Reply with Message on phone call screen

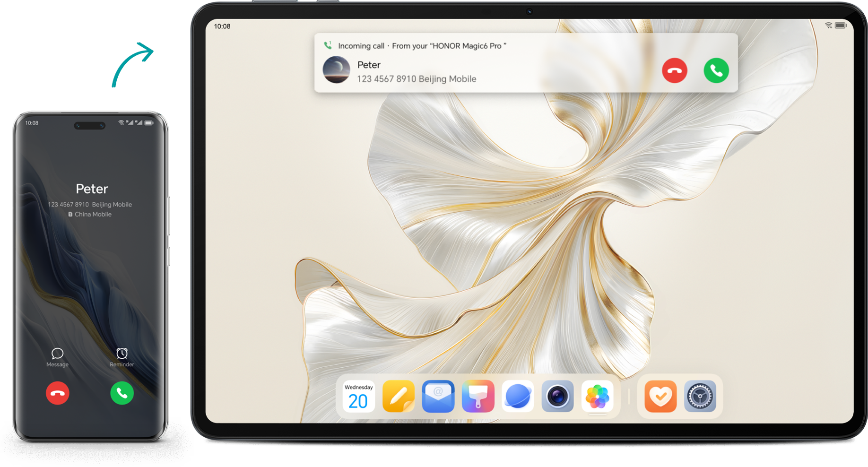point(57,357)
